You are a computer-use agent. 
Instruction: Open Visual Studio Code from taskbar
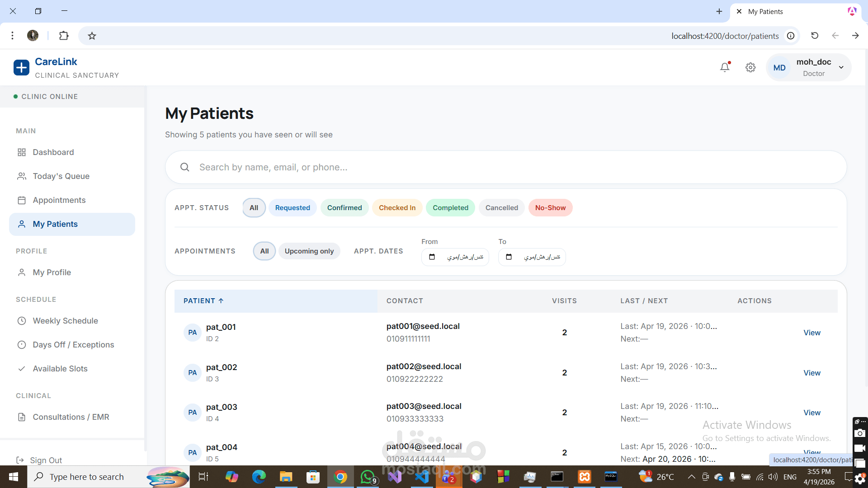coord(421,477)
